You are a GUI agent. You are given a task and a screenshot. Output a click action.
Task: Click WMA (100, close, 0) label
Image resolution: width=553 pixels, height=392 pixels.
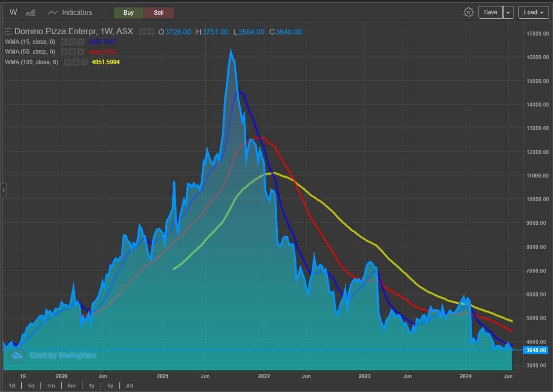32,62
